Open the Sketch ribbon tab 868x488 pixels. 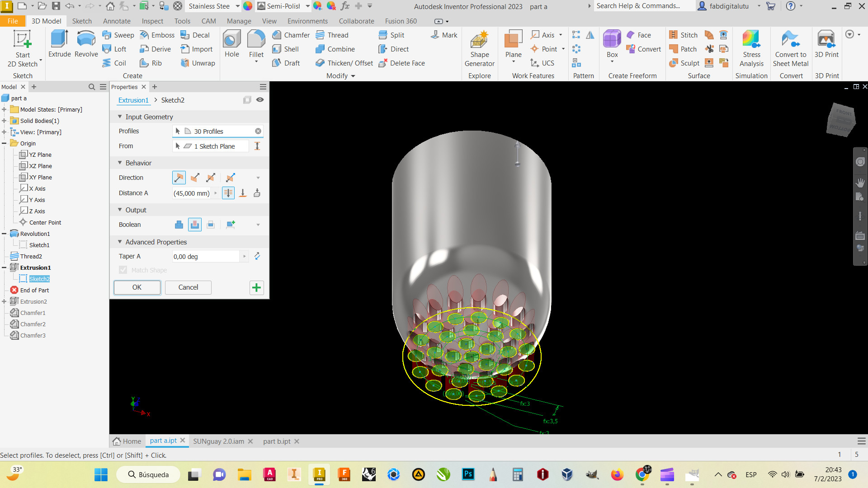point(82,21)
